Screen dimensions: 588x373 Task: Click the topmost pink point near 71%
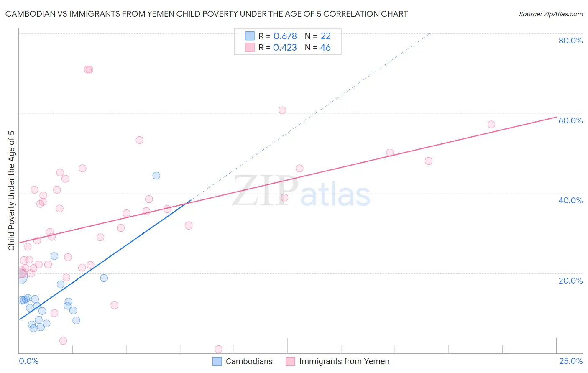pyautogui.click(x=88, y=69)
